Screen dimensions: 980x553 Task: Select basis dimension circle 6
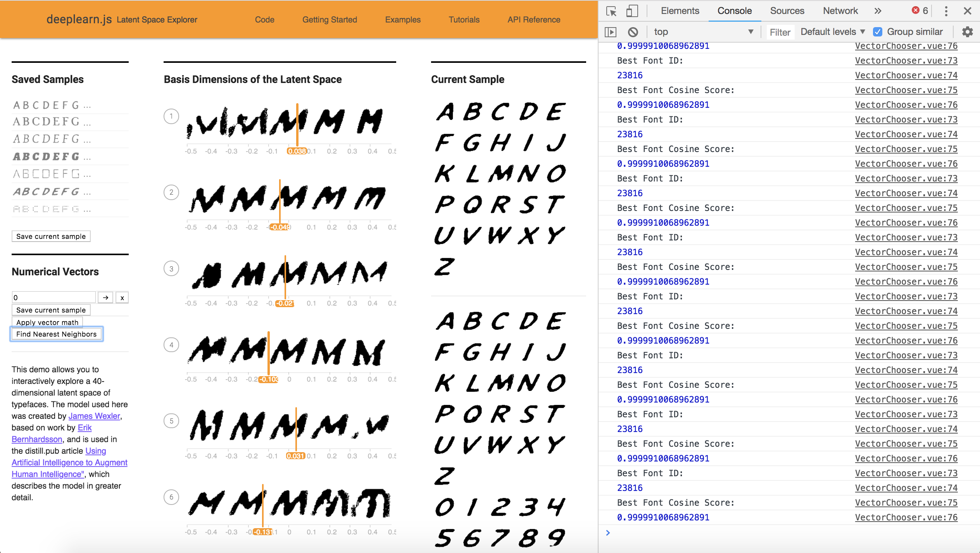171,497
